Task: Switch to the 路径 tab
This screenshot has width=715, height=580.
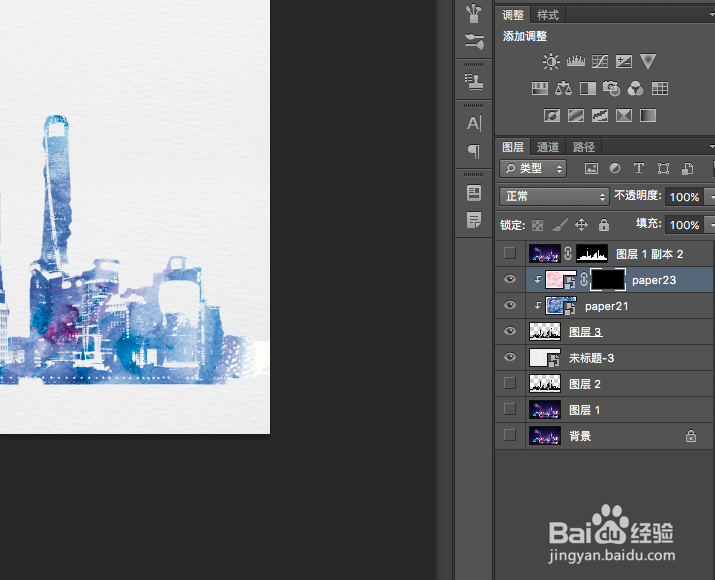Action: point(584,147)
